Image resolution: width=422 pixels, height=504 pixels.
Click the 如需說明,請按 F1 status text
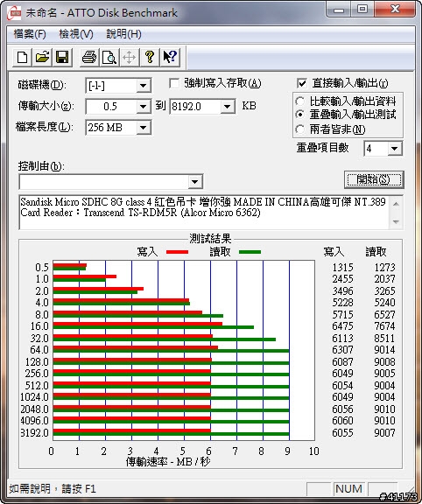point(53,489)
